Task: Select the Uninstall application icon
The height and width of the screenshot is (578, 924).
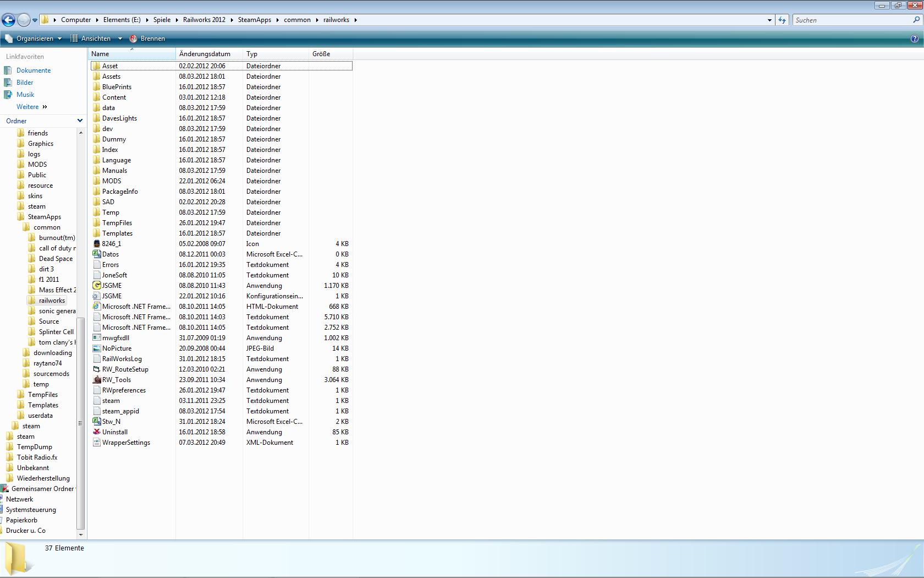Action: (x=97, y=432)
